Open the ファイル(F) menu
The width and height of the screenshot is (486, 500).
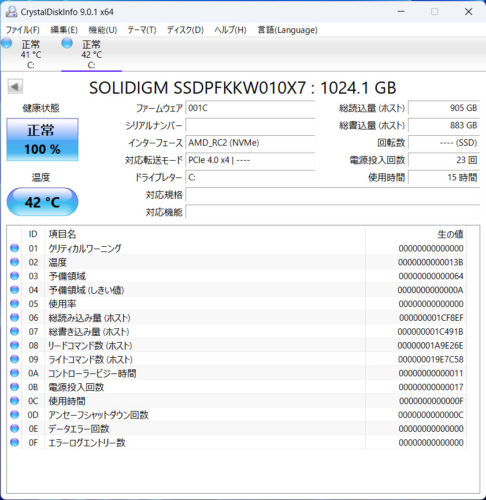tap(23, 30)
